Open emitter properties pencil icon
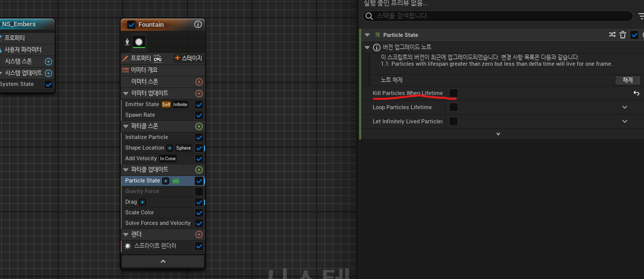The height and width of the screenshot is (279, 644). (x=126, y=58)
